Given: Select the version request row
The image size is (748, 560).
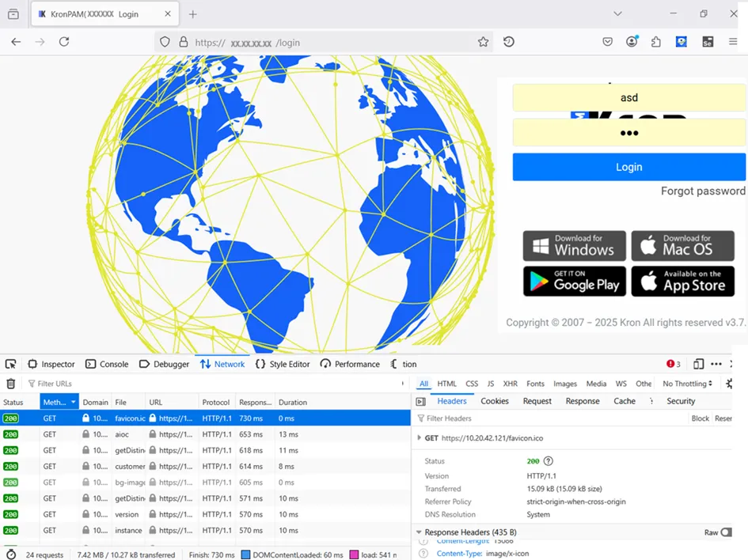Looking at the screenshot, I should 205,514.
